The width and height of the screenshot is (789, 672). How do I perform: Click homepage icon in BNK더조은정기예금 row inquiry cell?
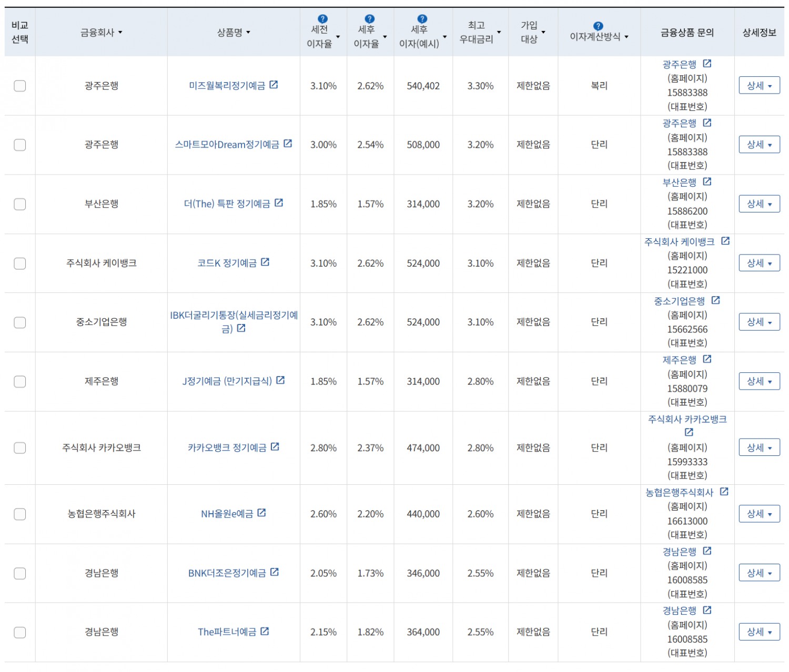707,551
